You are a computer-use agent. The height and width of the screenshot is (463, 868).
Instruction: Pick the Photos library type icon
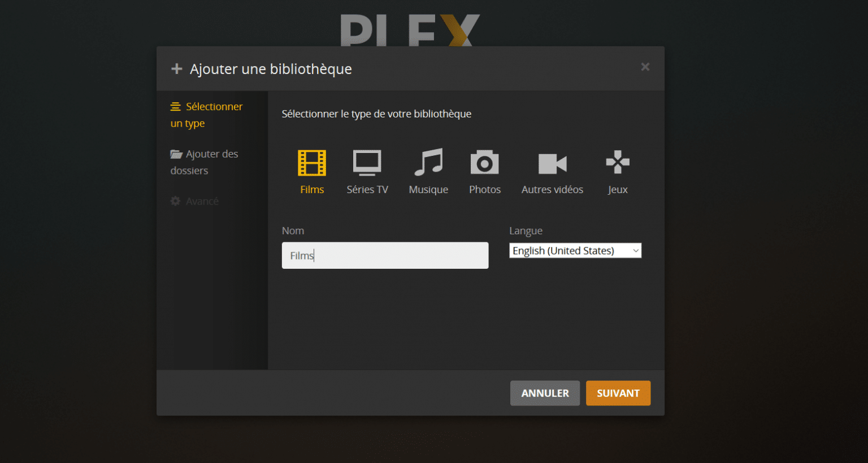pos(484,163)
